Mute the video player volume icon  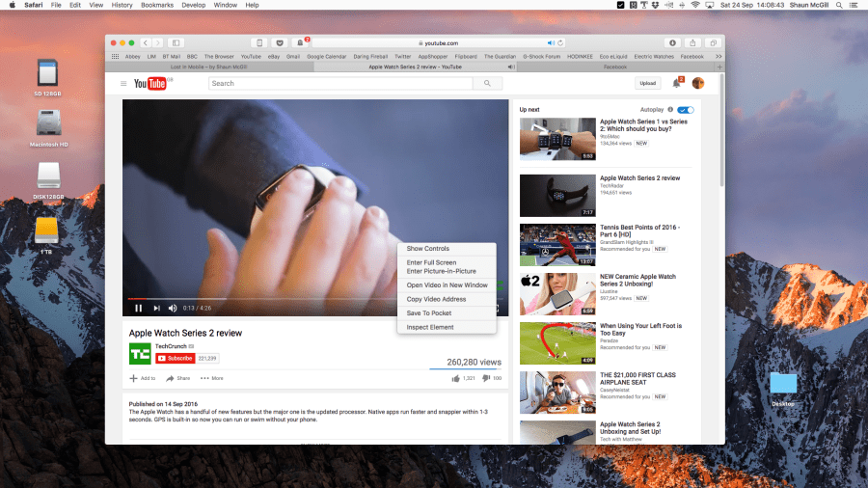(x=173, y=309)
